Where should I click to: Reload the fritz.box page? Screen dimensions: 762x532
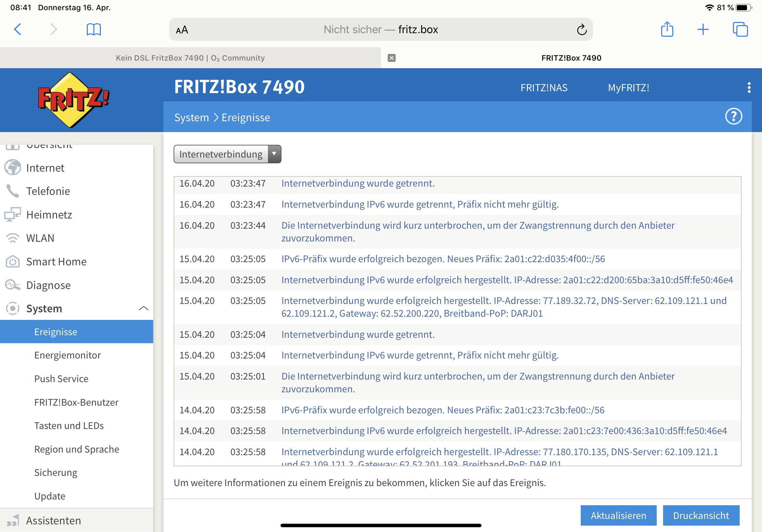(581, 30)
